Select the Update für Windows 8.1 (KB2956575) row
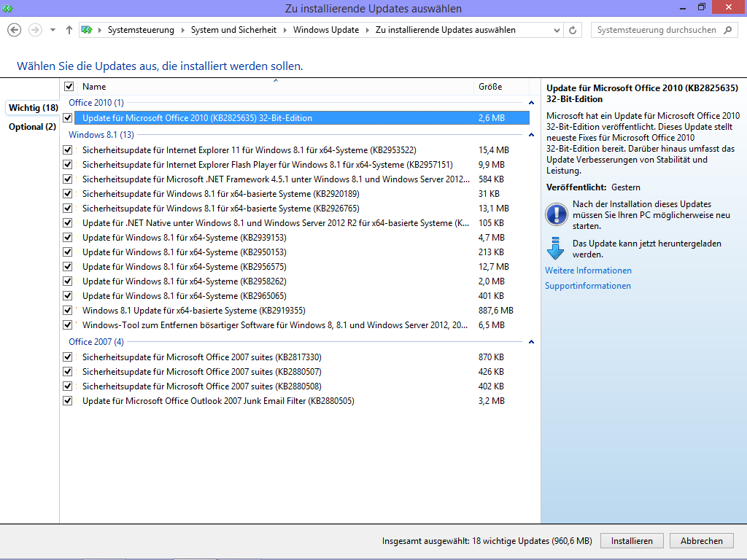 click(302, 267)
